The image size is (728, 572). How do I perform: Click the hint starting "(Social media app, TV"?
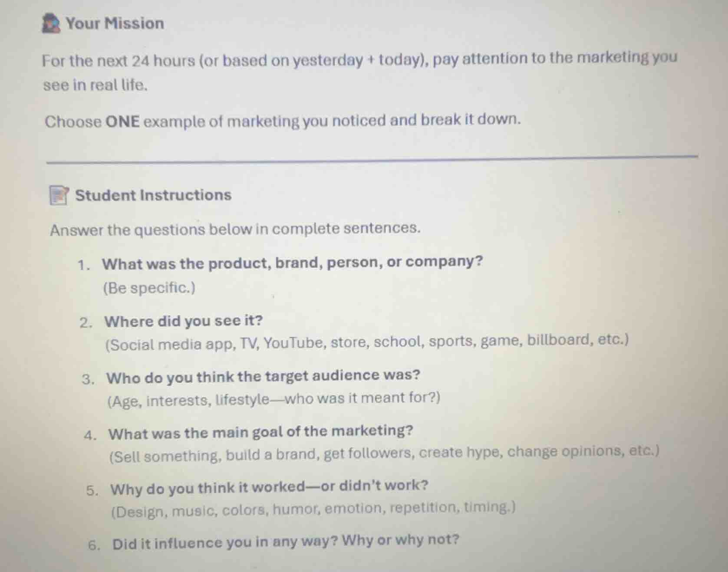coord(367,342)
